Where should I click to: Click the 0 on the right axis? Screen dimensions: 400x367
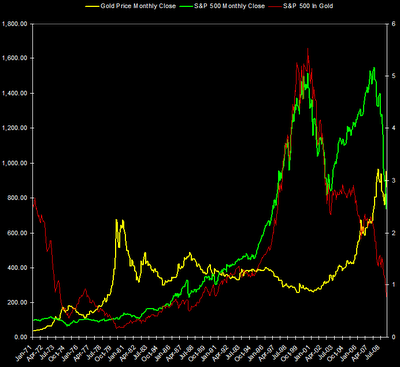pyautogui.click(x=394, y=337)
